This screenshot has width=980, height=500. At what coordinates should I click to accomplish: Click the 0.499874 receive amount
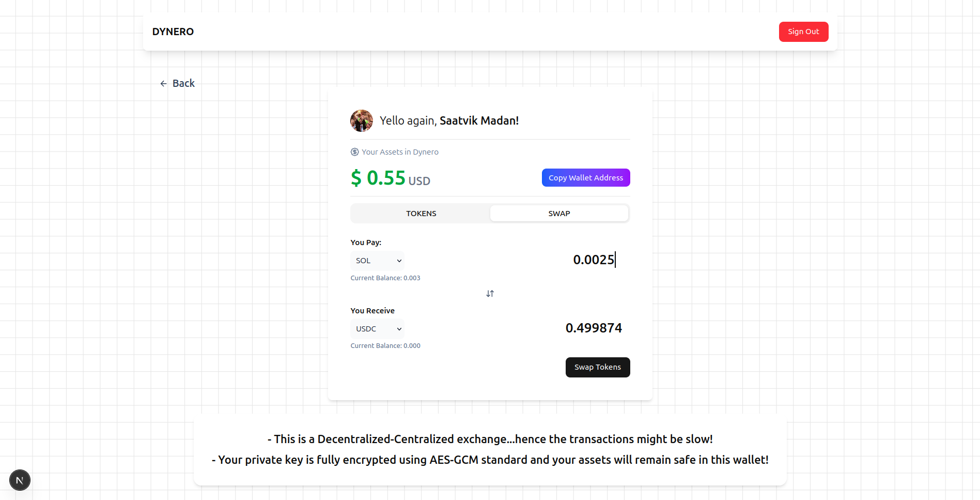tap(594, 328)
